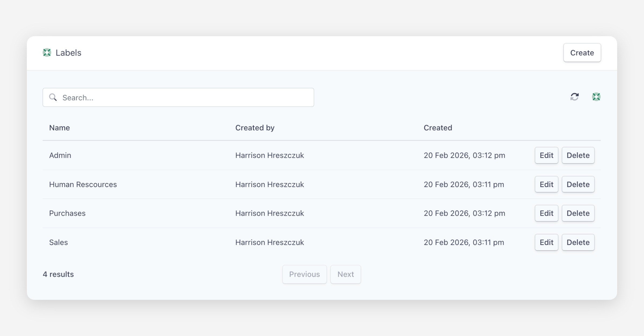Click the lifebuoy help icon near refresh
The image size is (644, 336).
coord(596,97)
